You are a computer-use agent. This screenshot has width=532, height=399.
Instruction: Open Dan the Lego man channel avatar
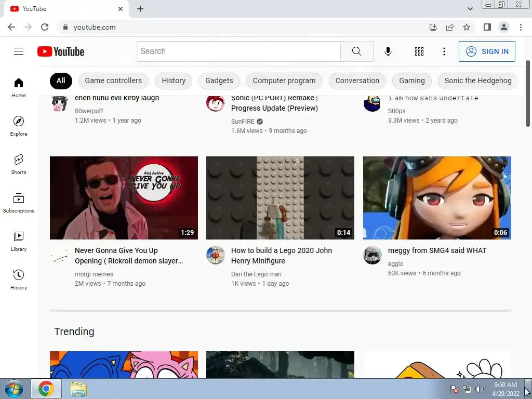coord(216,255)
